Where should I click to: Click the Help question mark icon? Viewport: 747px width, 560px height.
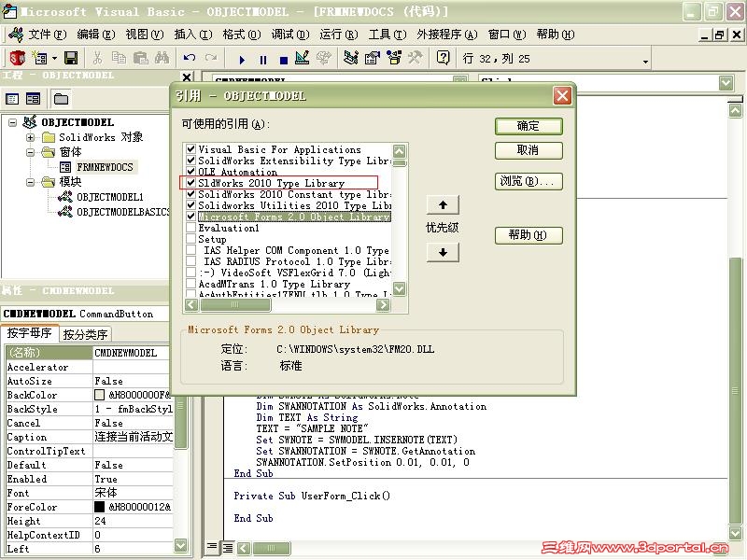pos(443,58)
